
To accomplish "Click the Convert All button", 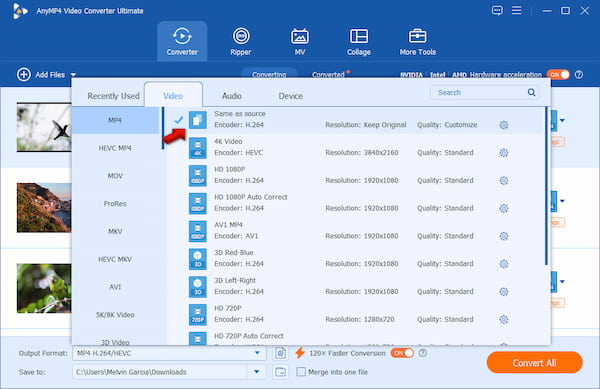I will point(535,363).
